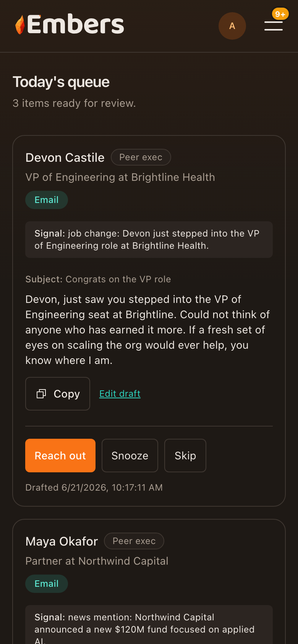
Task: Click the Email pill on Maya Okafor's card
Action: click(x=47, y=584)
